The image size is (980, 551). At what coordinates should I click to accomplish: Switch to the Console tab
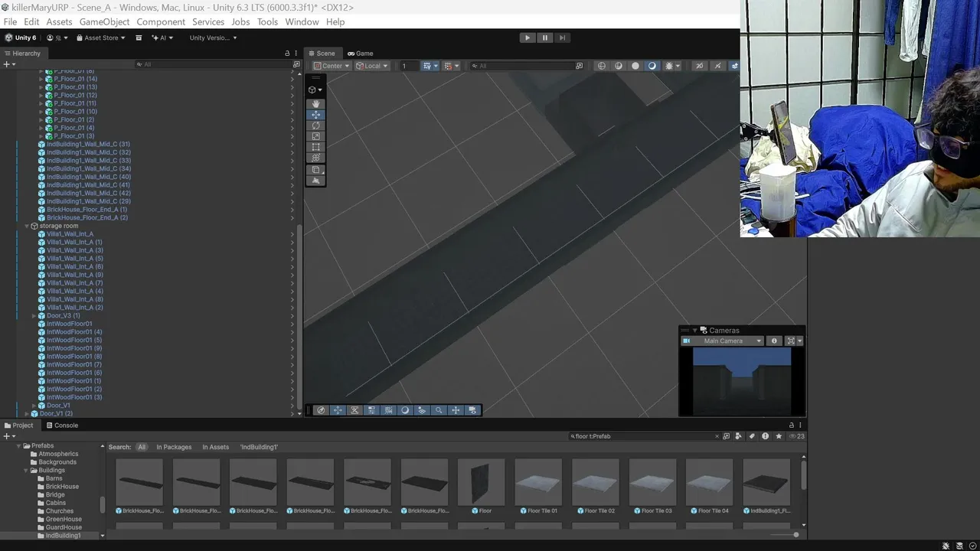point(62,425)
